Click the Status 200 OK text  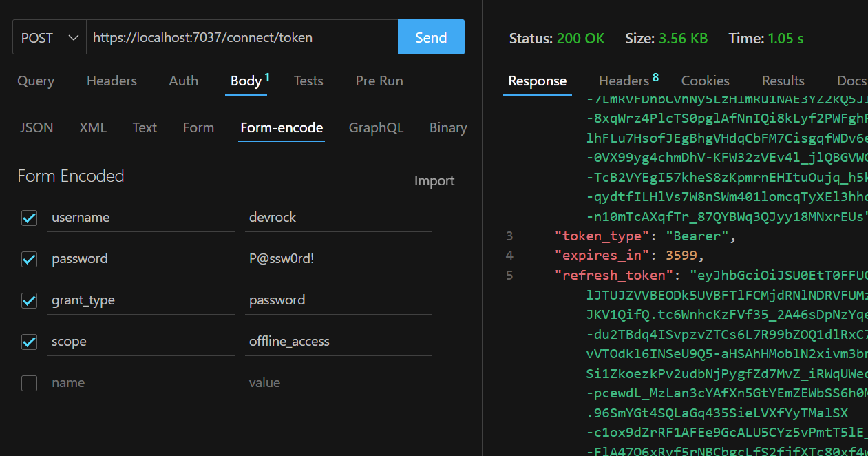click(557, 39)
